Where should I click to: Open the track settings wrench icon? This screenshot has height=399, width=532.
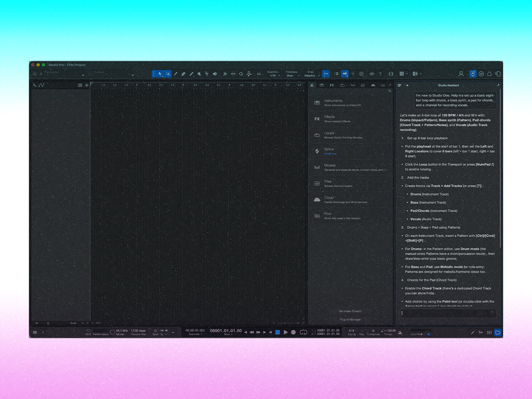click(35, 85)
